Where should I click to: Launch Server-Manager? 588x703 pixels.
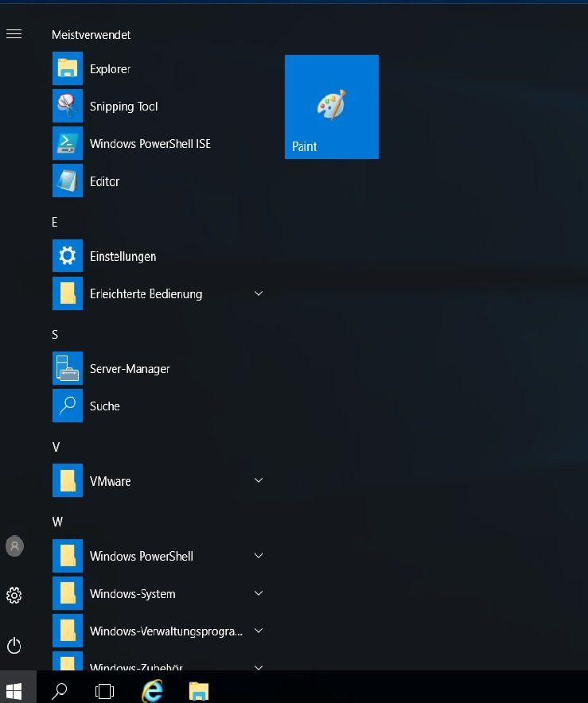click(x=158, y=368)
